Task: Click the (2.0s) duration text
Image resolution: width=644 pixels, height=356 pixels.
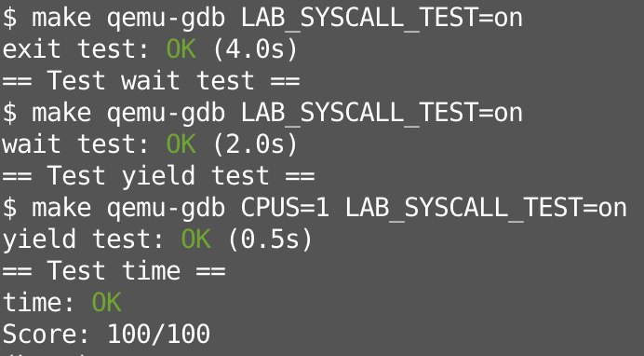Action: 255,144
